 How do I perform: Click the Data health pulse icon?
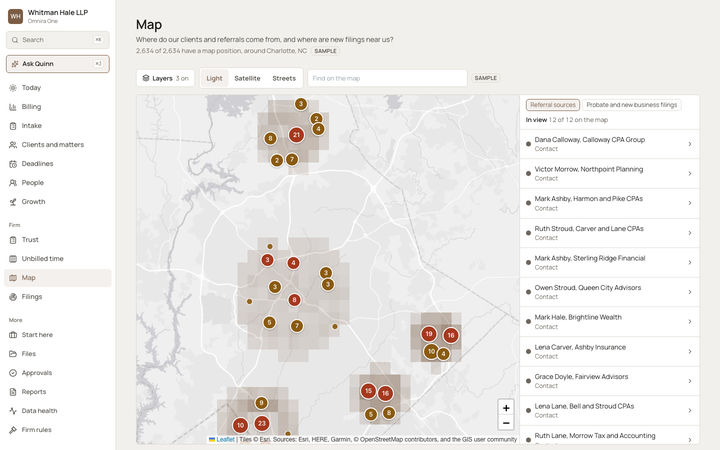coord(13,411)
